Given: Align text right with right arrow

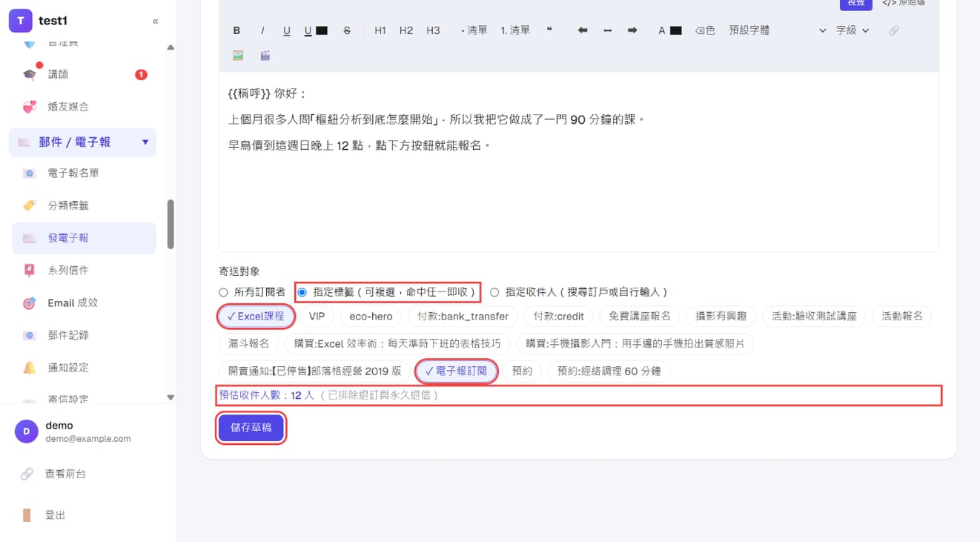Looking at the screenshot, I should [632, 30].
